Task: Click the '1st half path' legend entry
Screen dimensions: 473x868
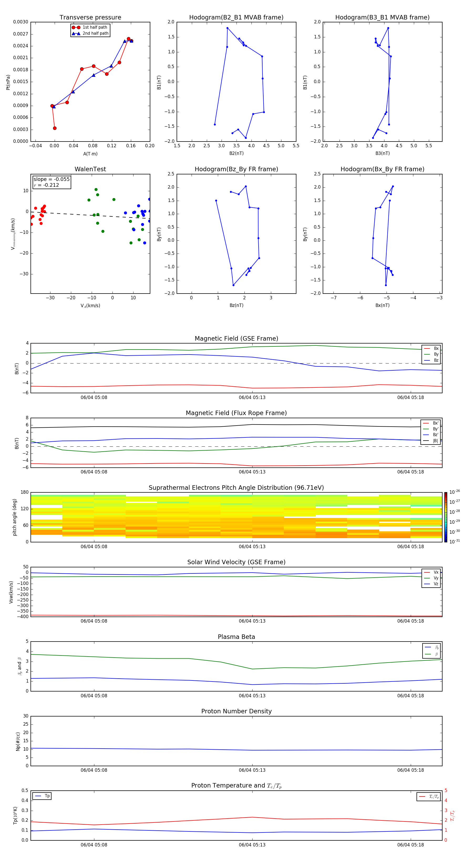Action: pyautogui.click(x=90, y=27)
